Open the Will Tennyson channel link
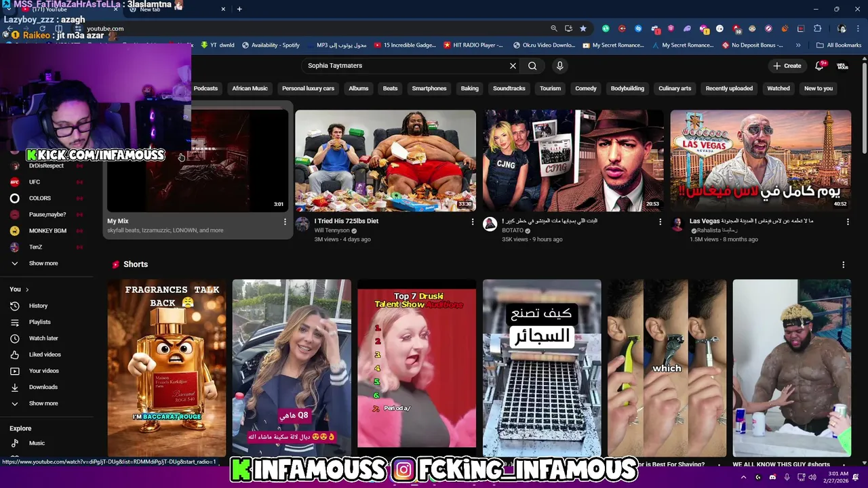868x488 pixels. (x=332, y=230)
